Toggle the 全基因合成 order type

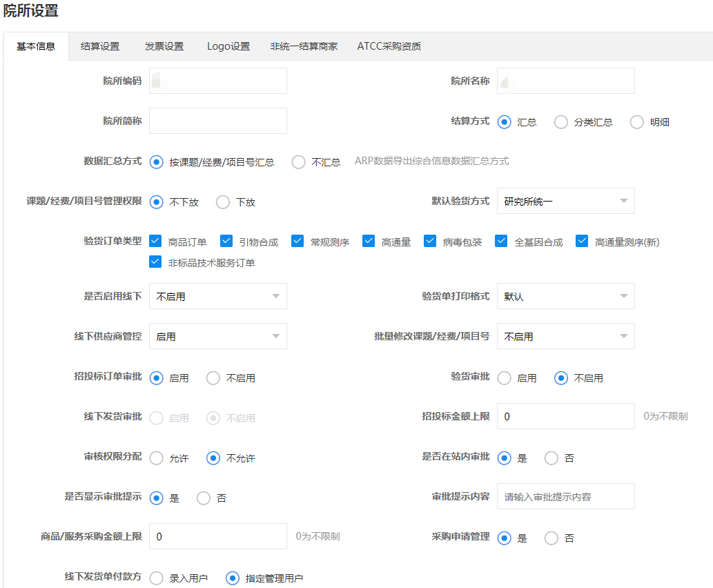click(502, 242)
